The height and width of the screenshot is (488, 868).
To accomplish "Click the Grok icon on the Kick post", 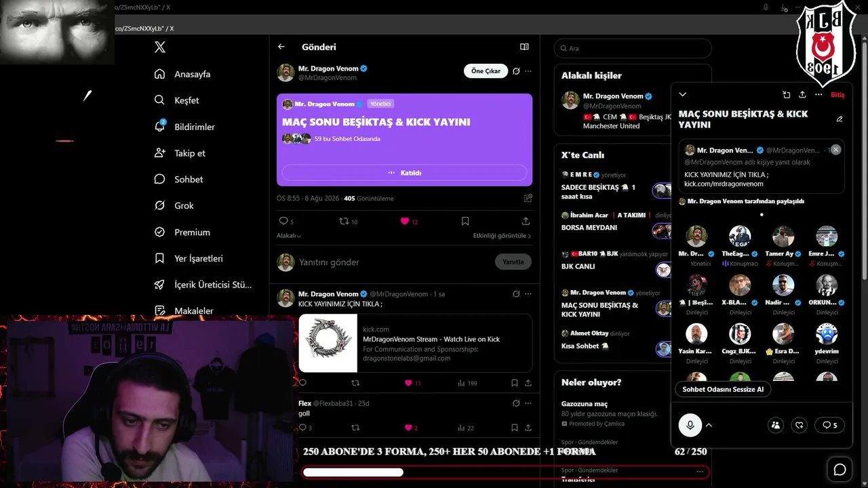I will tap(516, 294).
